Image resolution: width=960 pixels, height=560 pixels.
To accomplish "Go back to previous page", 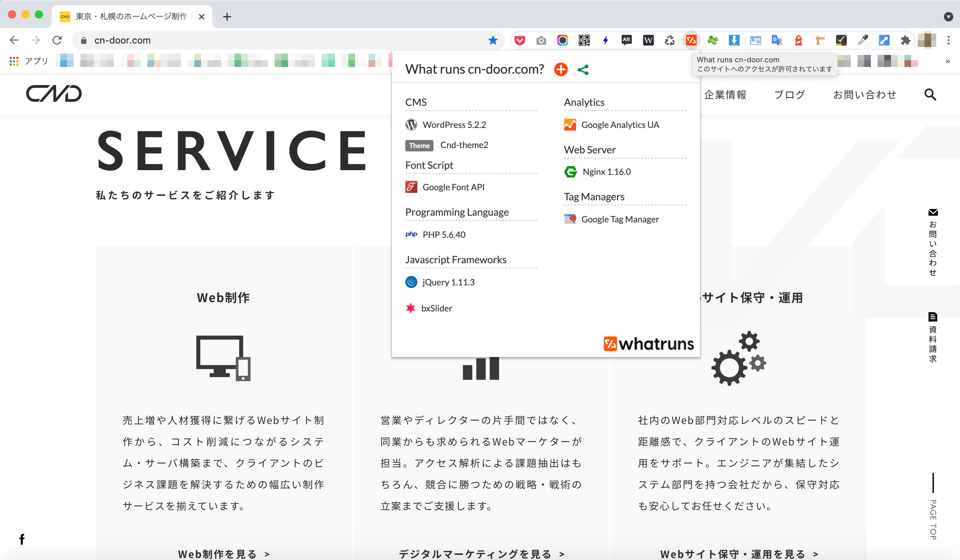I will [14, 40].
